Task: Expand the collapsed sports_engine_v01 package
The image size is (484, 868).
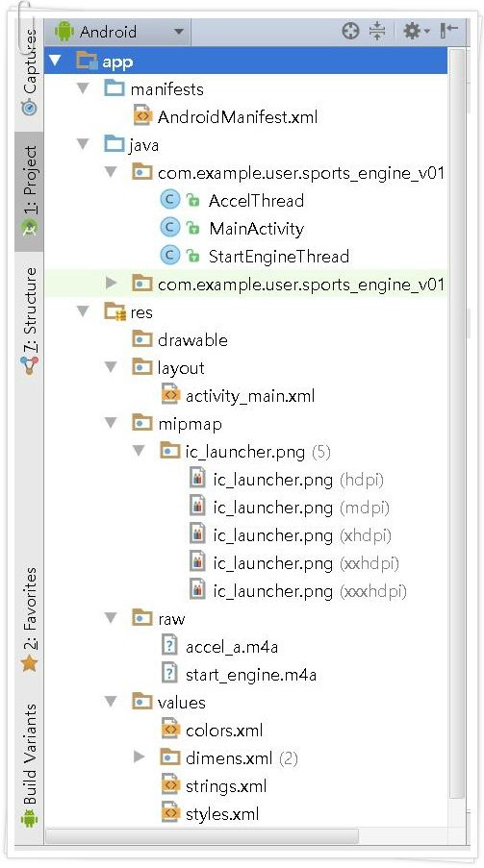Action: [112, 284]
